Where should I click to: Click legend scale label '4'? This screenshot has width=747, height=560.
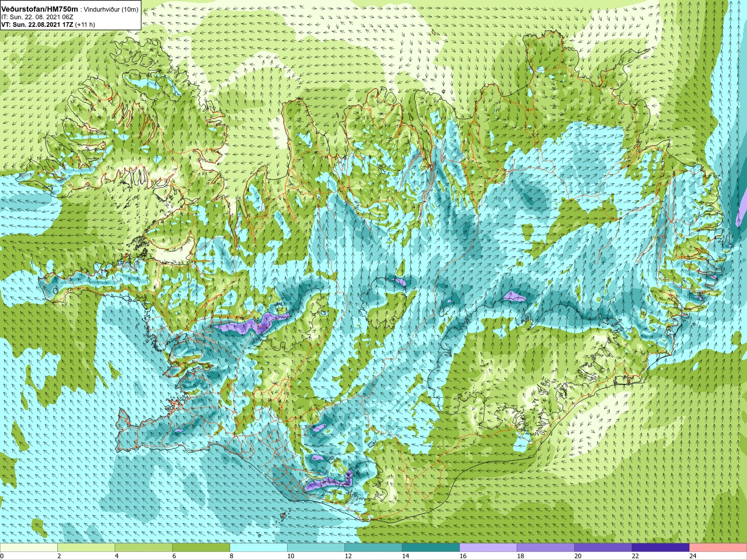[x=117, y=556]
